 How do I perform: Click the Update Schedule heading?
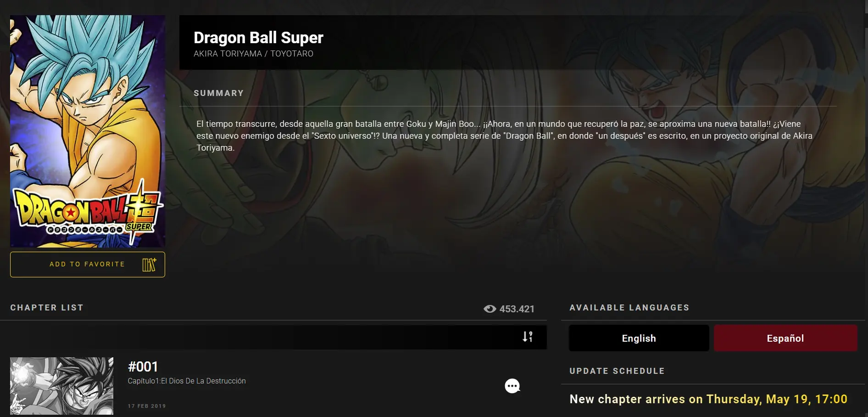(617, 371)
